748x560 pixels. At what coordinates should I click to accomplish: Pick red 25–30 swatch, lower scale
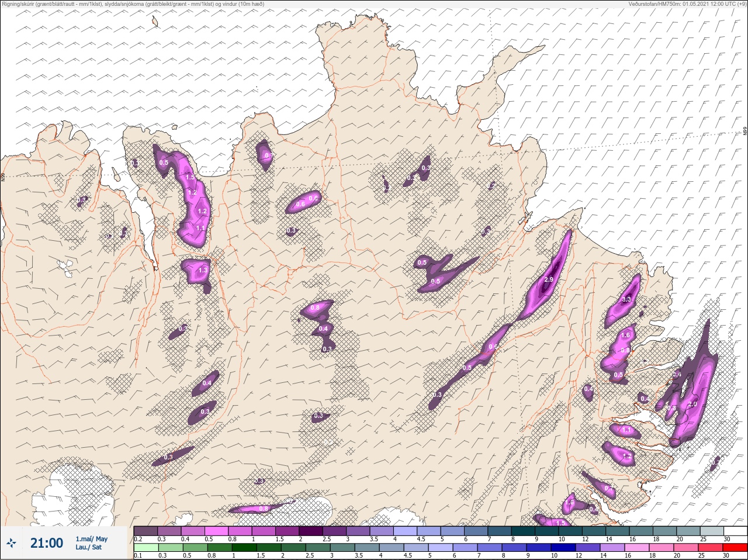711,548
